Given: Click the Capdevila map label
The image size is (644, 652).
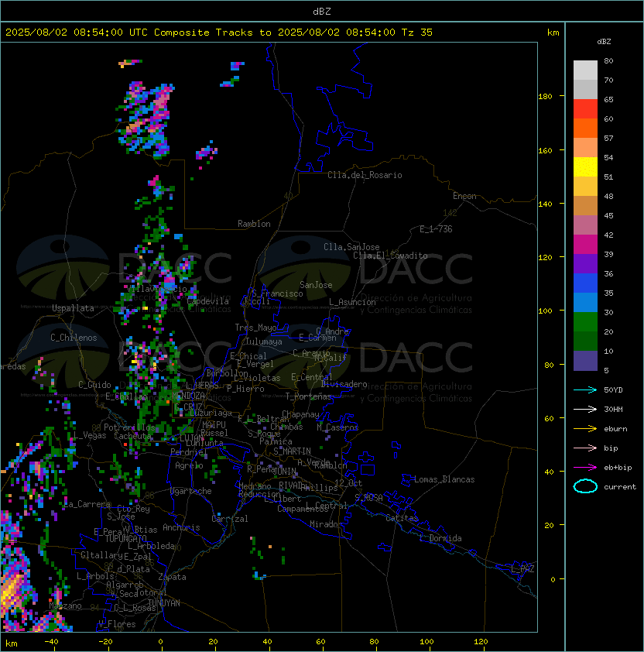Looking at the screenshot, I should [x=208, y=301].
